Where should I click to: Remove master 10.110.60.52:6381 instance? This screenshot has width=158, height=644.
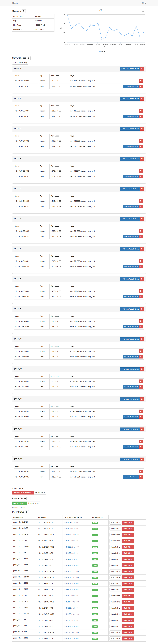click(141, 111)
